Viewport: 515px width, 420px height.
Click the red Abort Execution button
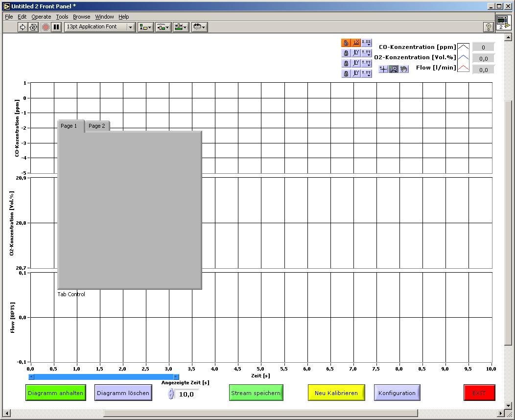click(46, 27)
